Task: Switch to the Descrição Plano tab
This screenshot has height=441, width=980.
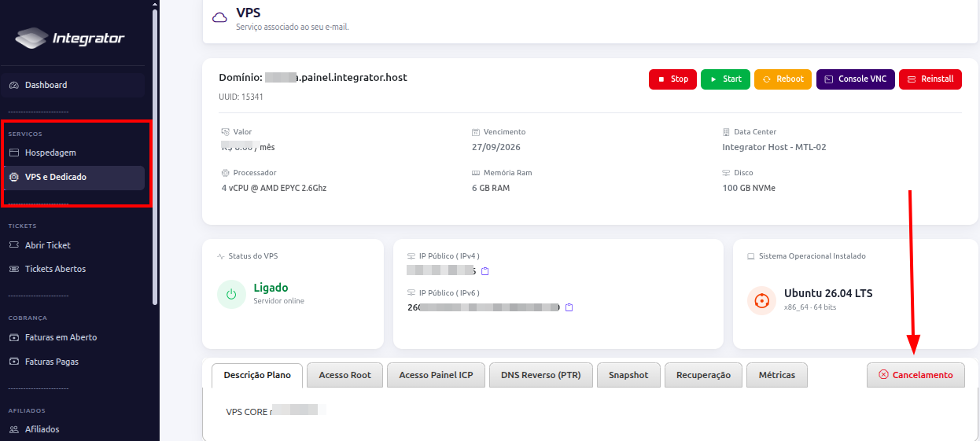Action: pyautogui.click(x=257, y=375)
